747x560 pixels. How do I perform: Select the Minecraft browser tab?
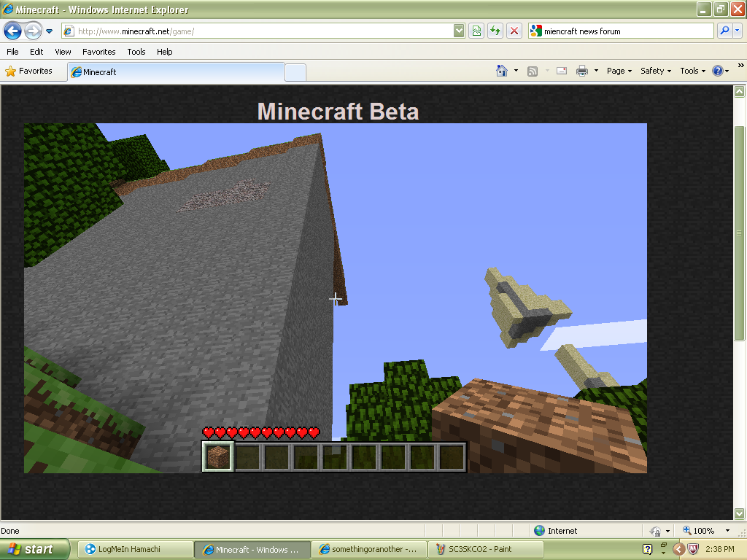tap(177, 72)
